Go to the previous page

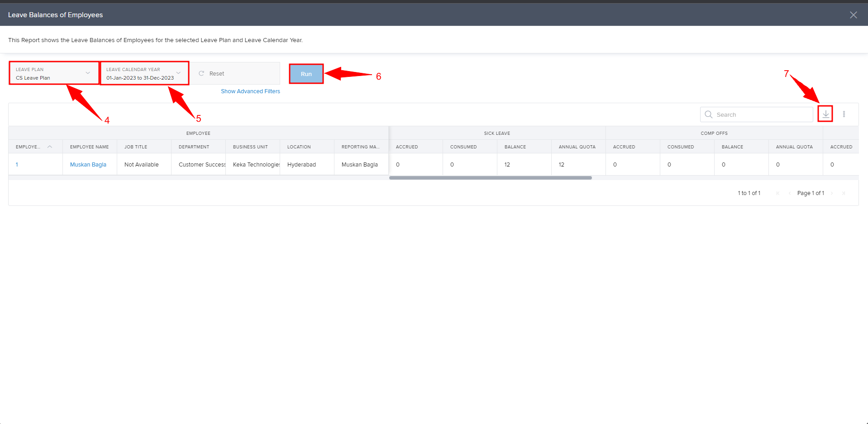pyautogui.click(x=789, y=193)
